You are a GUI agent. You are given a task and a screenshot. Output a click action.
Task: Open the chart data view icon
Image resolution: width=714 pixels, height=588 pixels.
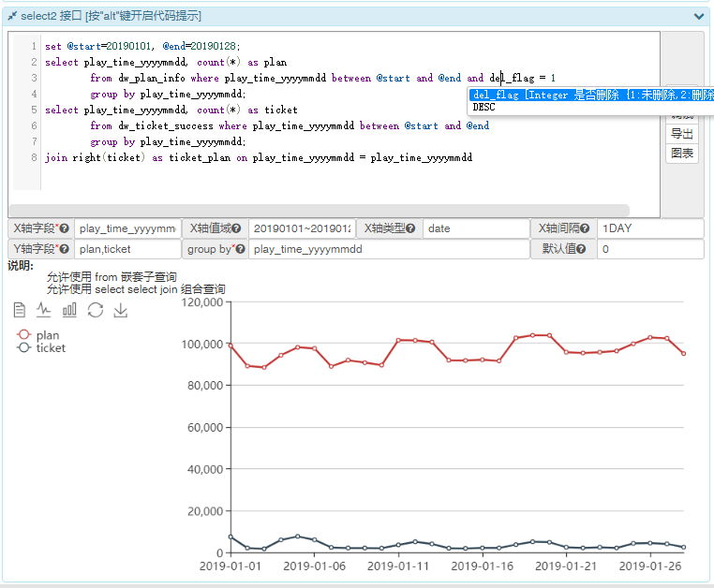(19, 310)
